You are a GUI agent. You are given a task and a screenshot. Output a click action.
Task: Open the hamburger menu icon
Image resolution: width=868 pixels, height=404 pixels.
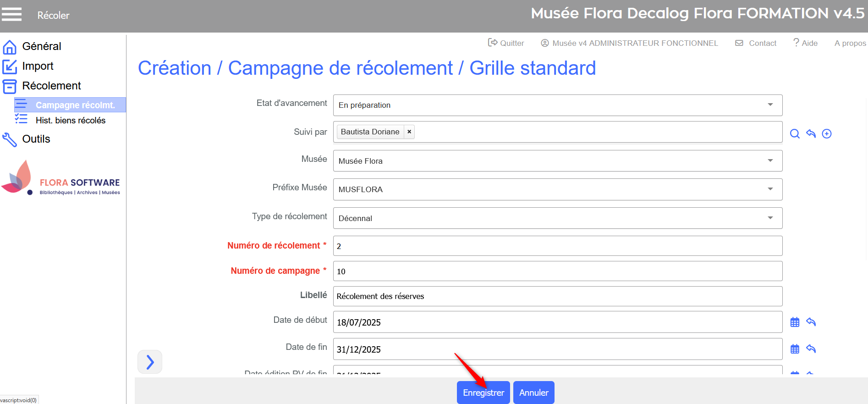[x=11, y=15]
